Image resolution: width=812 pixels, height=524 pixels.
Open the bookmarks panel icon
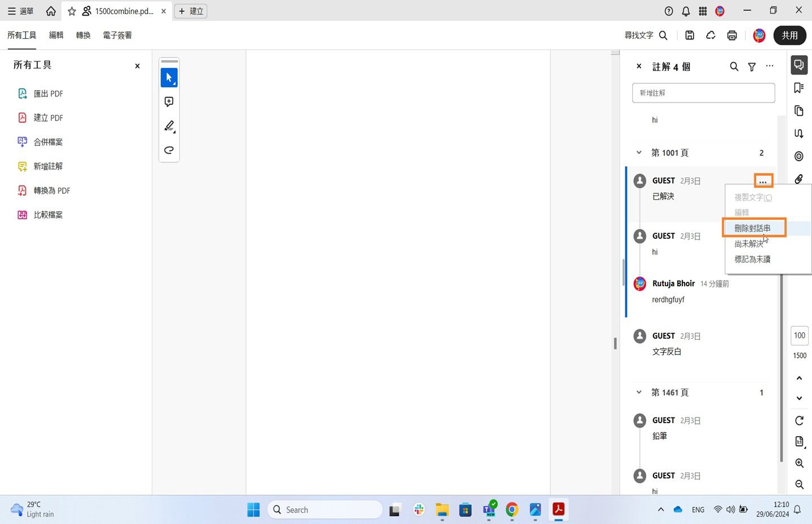798,88
